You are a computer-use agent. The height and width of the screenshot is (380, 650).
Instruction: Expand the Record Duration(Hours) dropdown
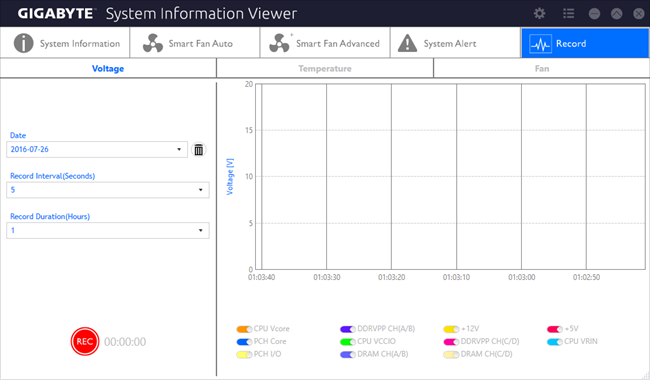tap(108, 230)
